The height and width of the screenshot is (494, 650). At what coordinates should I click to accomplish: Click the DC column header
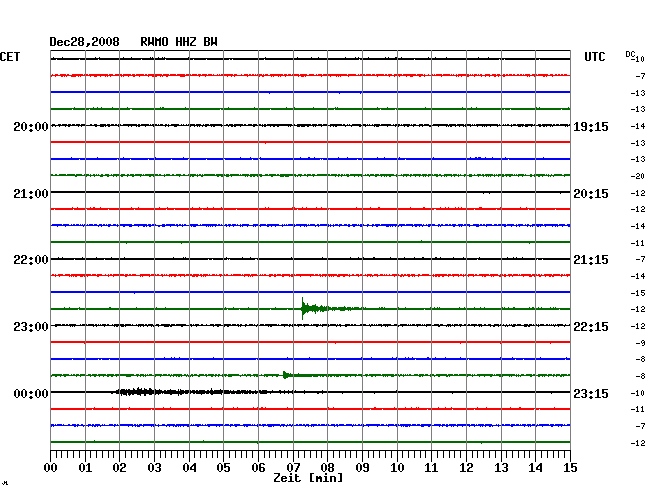pyautogui.click(x=630, y=55)
